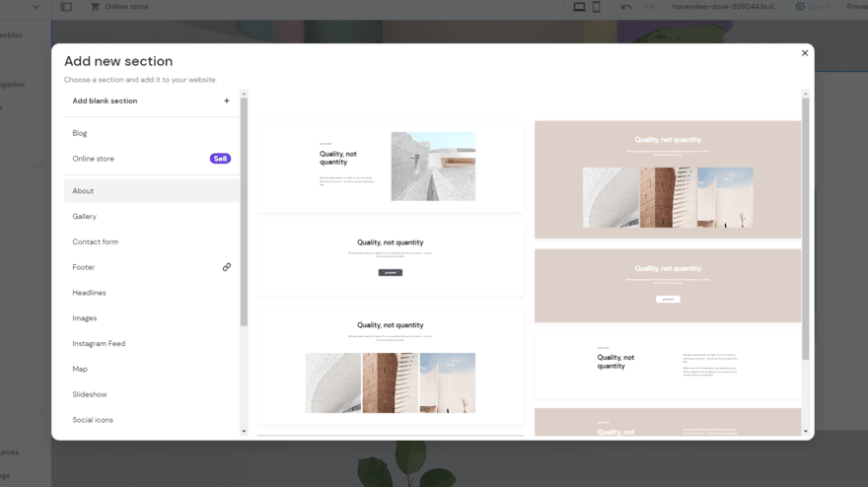Viewport: 868px width, 487px height.
Task: Click the Online store label in top bar
Action: pos(126,7)
